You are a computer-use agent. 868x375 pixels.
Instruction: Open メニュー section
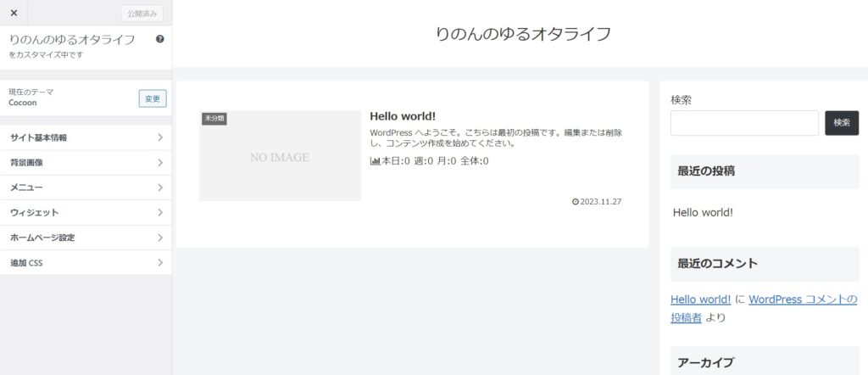86,187
